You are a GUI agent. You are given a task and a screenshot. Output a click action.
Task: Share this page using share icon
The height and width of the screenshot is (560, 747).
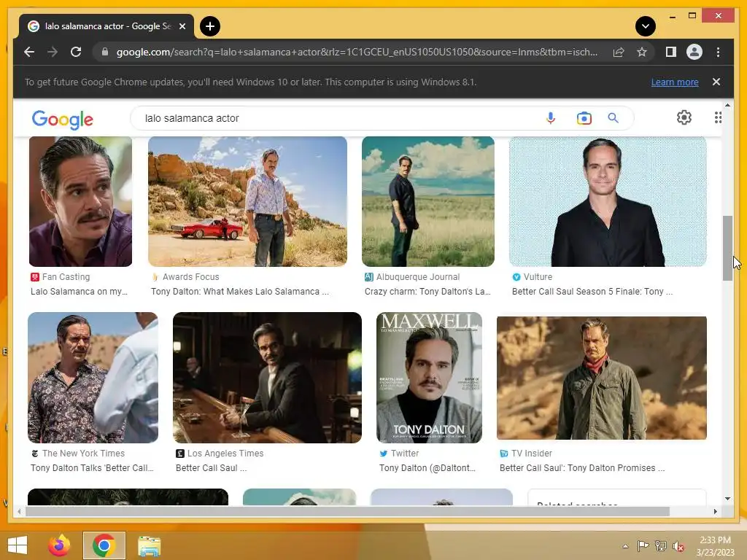pos(619,52)
